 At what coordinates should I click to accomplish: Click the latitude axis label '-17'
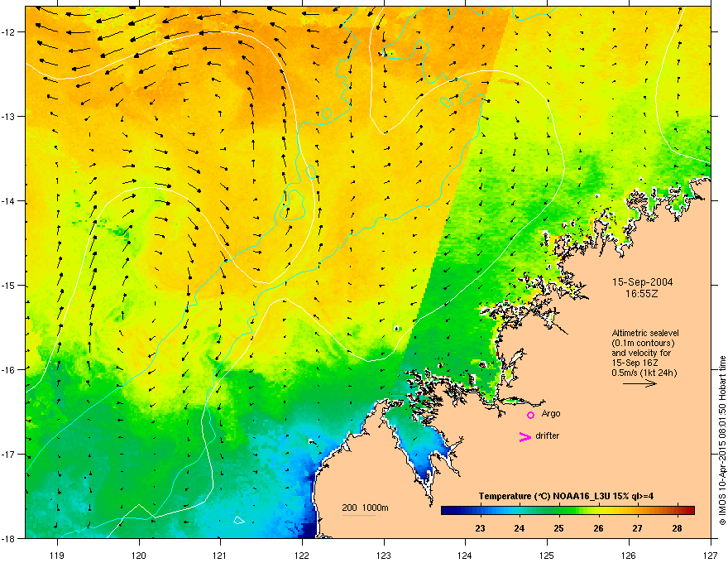(x=9, y=455)
